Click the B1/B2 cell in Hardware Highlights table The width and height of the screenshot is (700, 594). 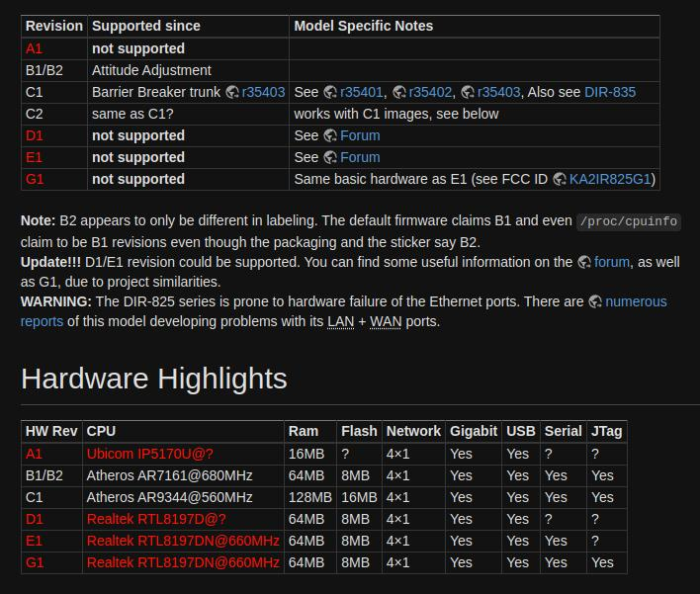(51, 475)
